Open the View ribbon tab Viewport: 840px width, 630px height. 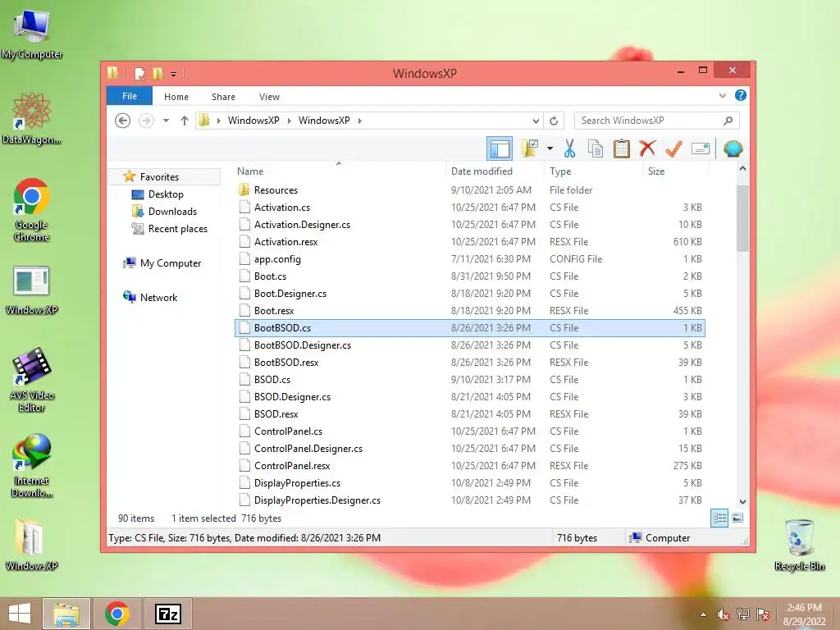point(269,97)
